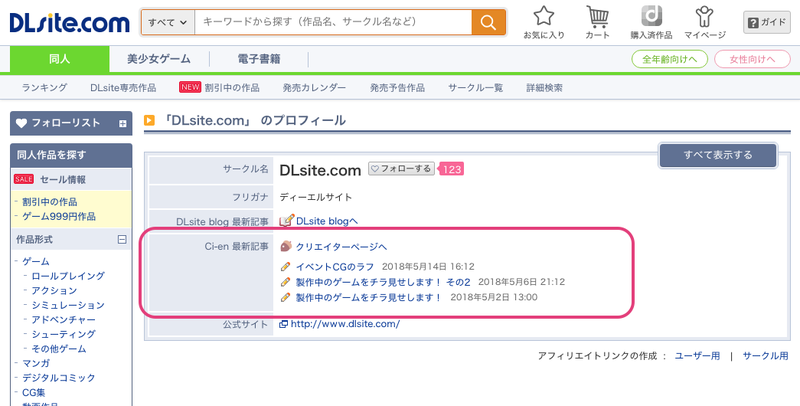Open DLsite専売作品 menu item
This screenshot has height=406, width=800.
tap(123, 88)
